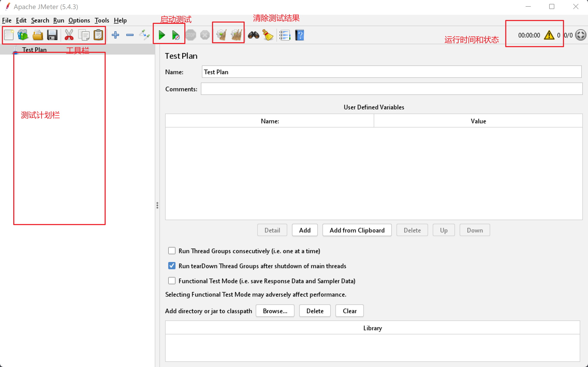
Task: Uncheck Run tearDown Thread Groups checkbox
Action: pyautogui.click(x=172, y=266)
